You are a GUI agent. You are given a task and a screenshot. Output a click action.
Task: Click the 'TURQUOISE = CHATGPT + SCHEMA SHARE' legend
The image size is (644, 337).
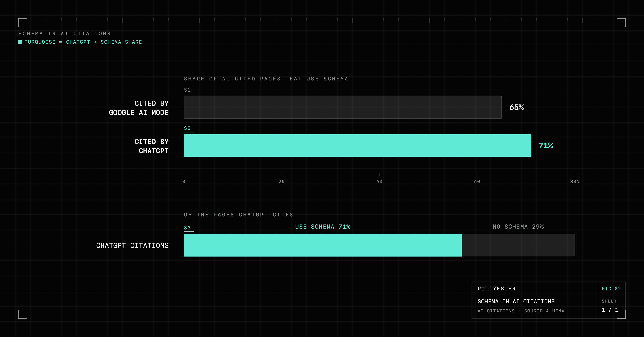(80, 42)
